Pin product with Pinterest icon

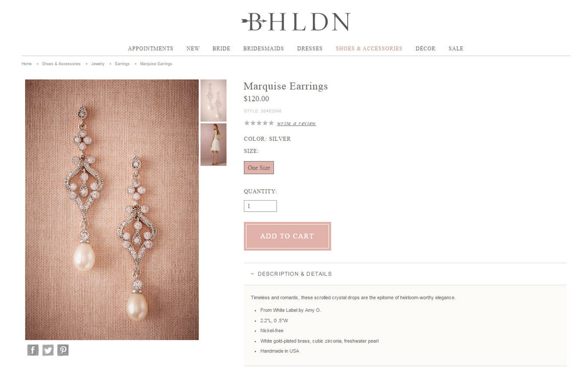click(x=62, y=350)
